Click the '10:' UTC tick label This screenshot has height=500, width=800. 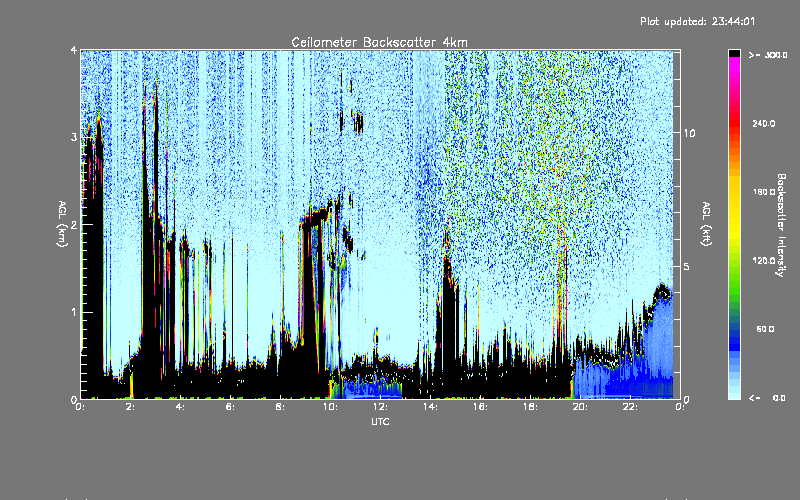330,407
